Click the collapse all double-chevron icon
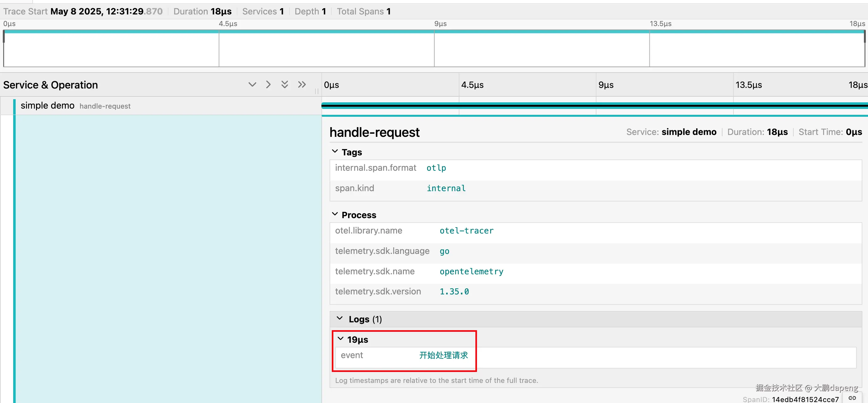868x403 pixels. 302,84
